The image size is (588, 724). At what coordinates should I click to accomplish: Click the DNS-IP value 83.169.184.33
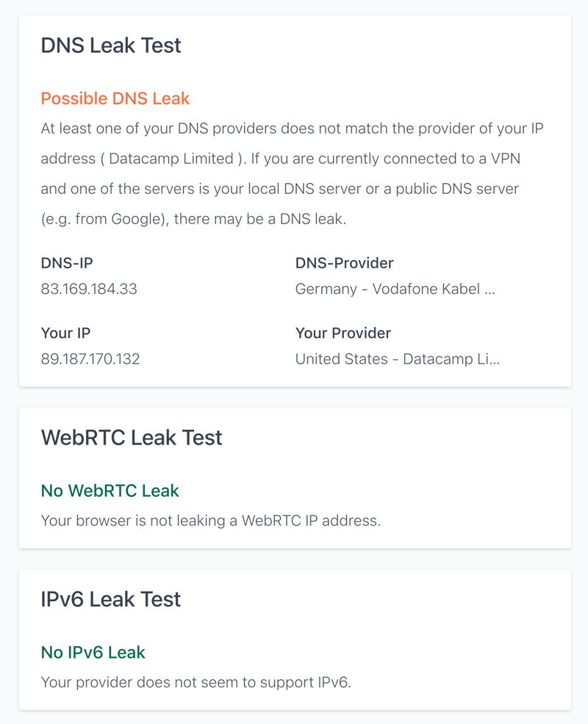pyautogui.click(x=89, y=289)
